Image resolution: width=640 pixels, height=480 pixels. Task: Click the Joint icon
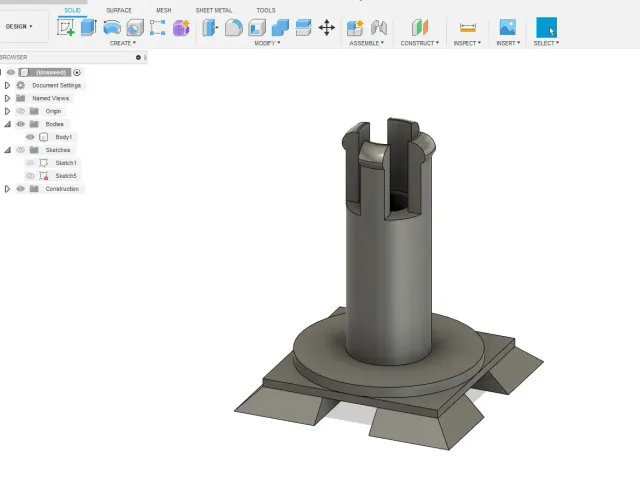379,28
